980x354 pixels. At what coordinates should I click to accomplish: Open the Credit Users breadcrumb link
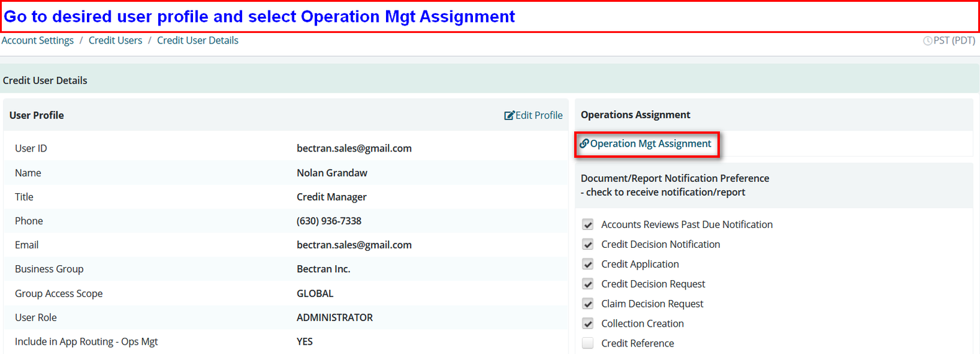[x=115, y=40]
